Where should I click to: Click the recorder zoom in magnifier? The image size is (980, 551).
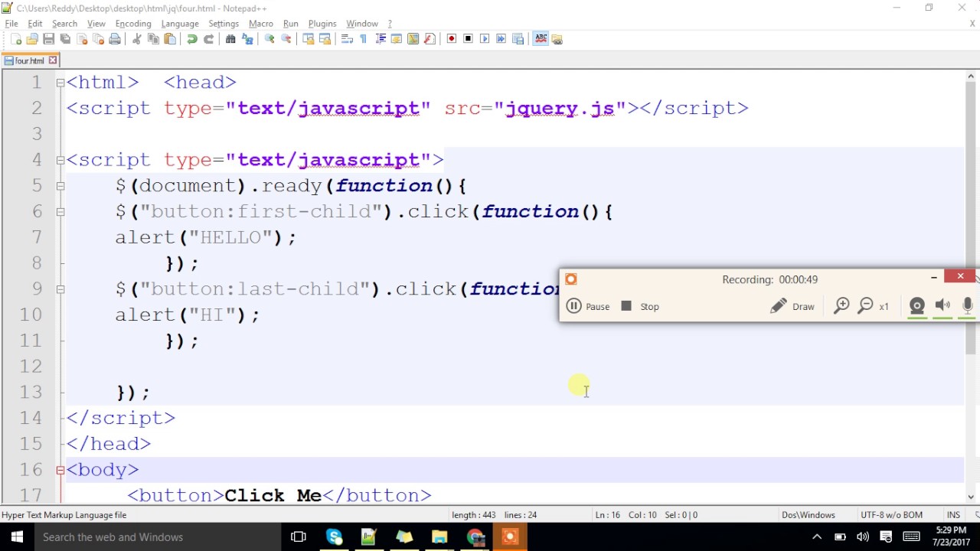841,306
